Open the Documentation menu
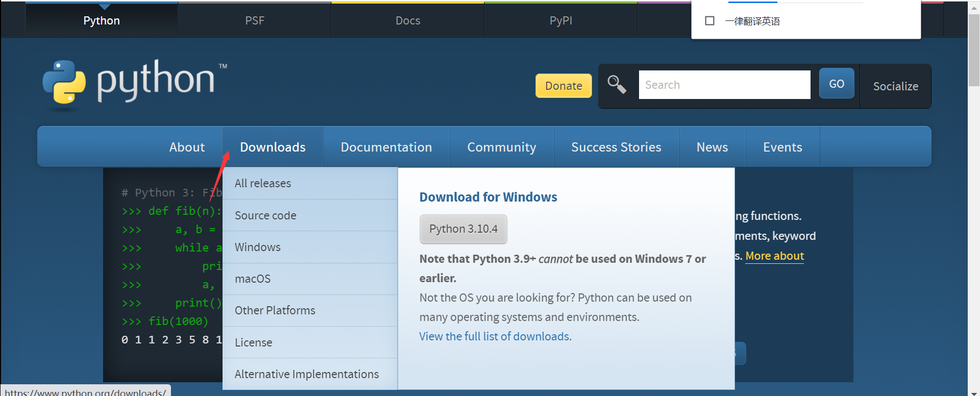The width and height of the screenshot is (980, 396). tap(386, 147)
